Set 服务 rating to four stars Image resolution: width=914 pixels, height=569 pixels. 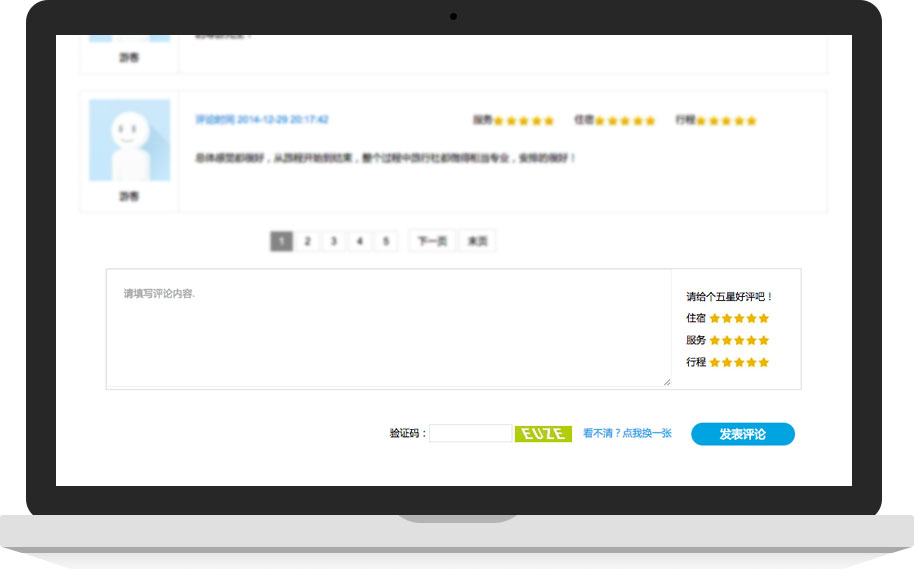point(751,340)
